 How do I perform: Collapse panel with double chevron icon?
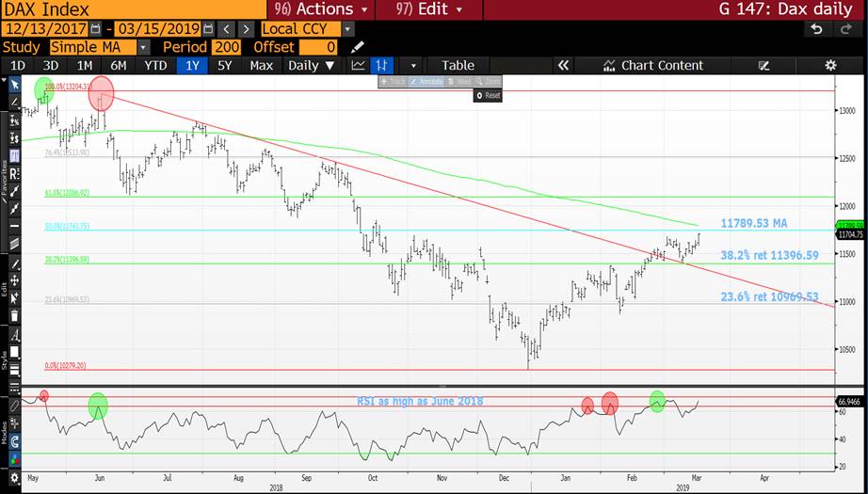tap(563, 65)
